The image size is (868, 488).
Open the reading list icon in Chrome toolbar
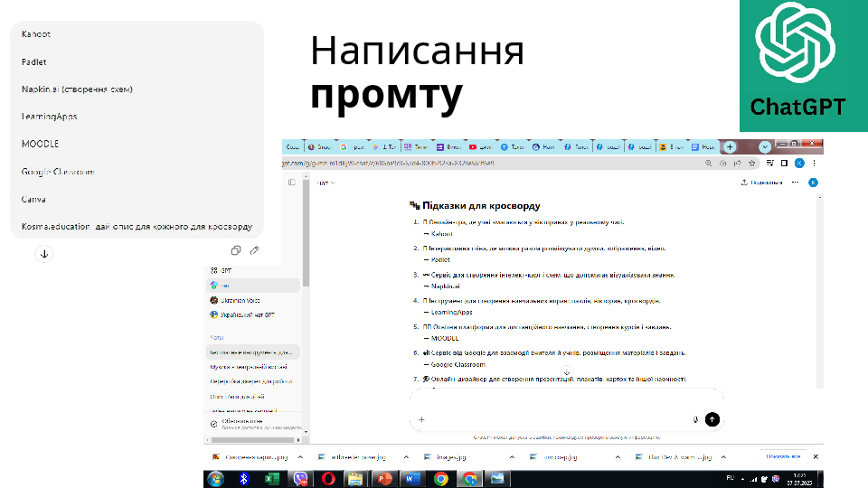(x=769, y=164)
